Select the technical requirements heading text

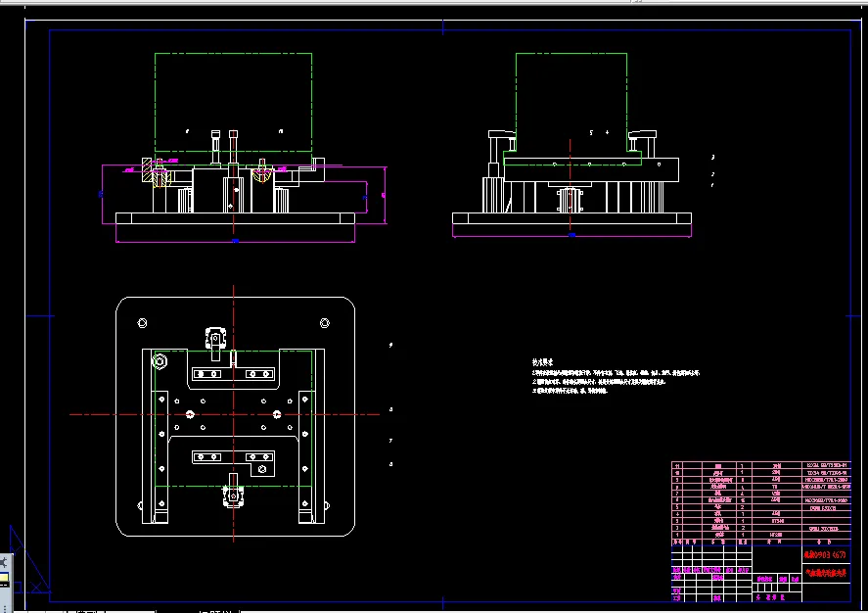542,362
